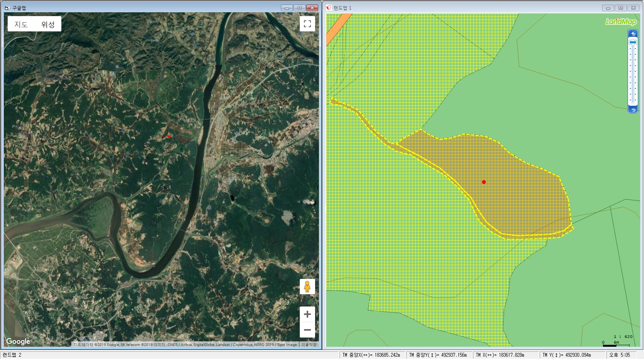644x359 pixels.
Task: Click the LandMap zoom slider bottom button
Action: pos(633,110)
